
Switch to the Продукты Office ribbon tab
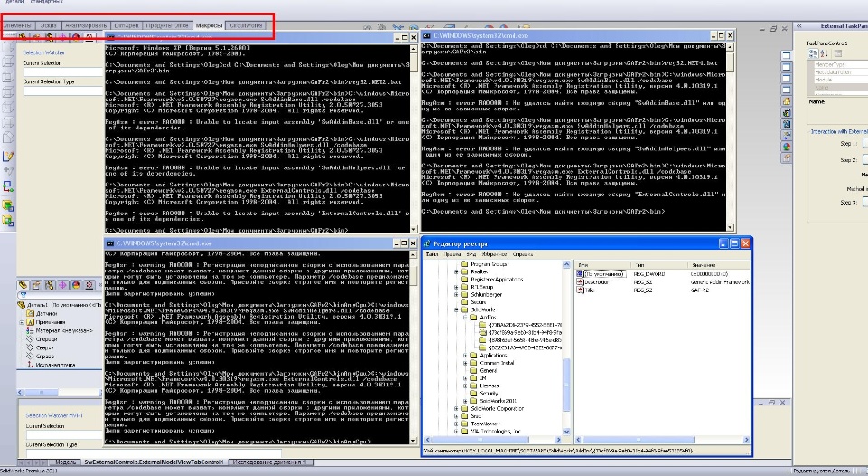(x=167, y=25)
